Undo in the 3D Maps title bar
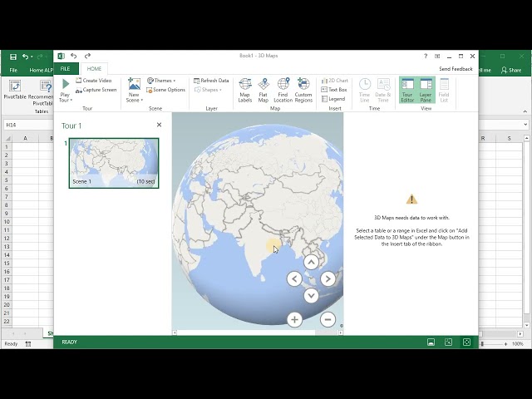 pyautogui.click(x=74, y=56)
